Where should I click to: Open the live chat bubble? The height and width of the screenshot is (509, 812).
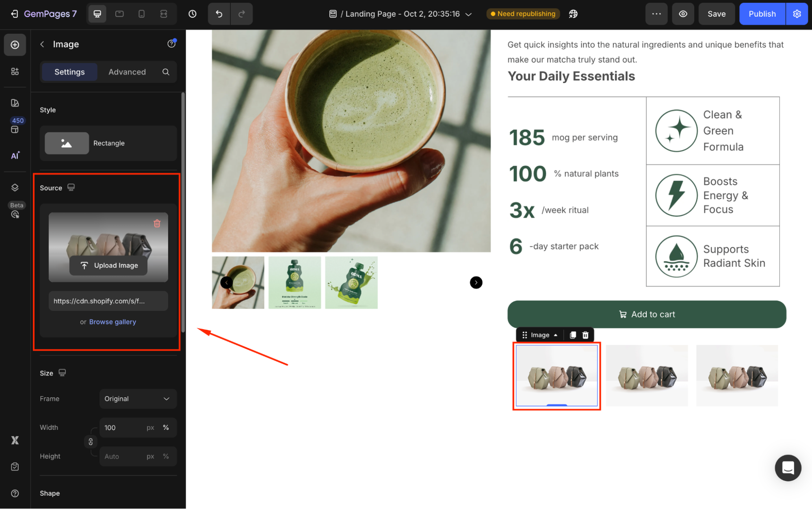point(787,468)
